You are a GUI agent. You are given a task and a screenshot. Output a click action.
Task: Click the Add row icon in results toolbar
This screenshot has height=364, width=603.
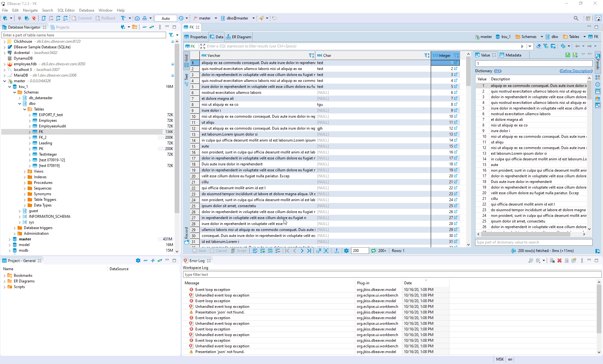tap(263, 251)
